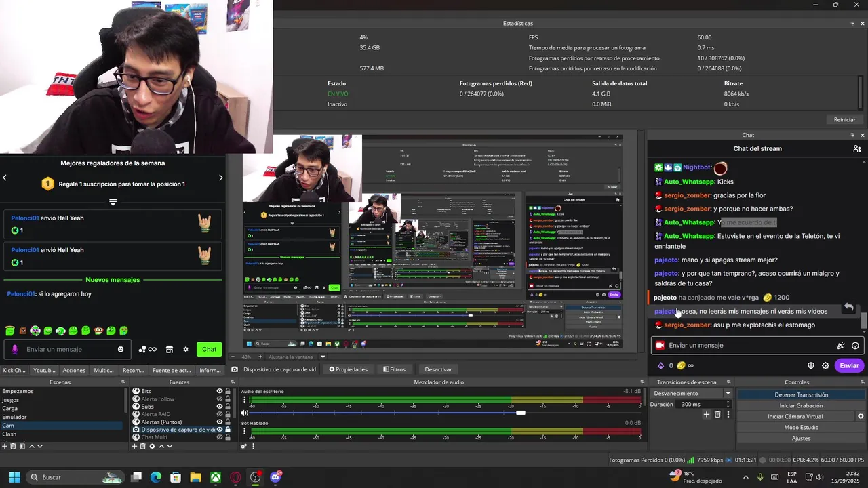
Task: Click reply arrow on pajeoto message
Action: tap(848, 308)
